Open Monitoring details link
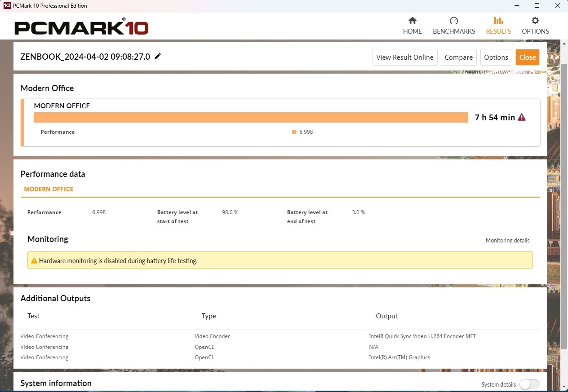This screenshot has height=392, width=568. coord(507,240)
